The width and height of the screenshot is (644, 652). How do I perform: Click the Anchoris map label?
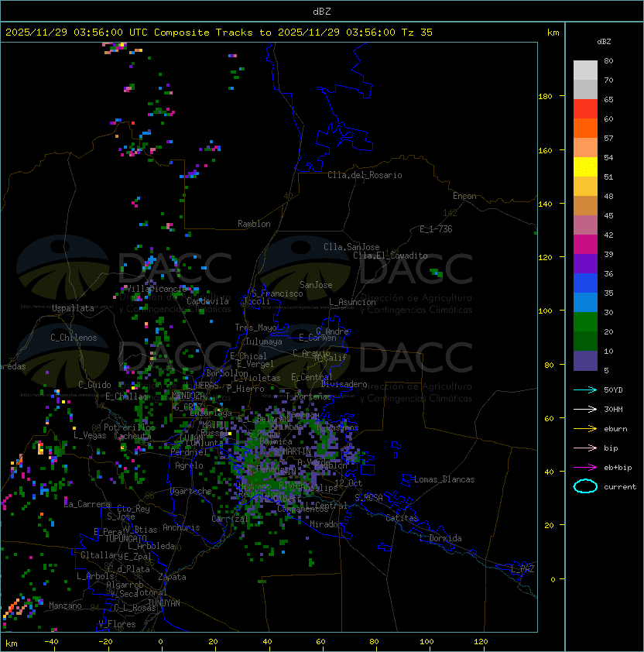click(181, 527)
